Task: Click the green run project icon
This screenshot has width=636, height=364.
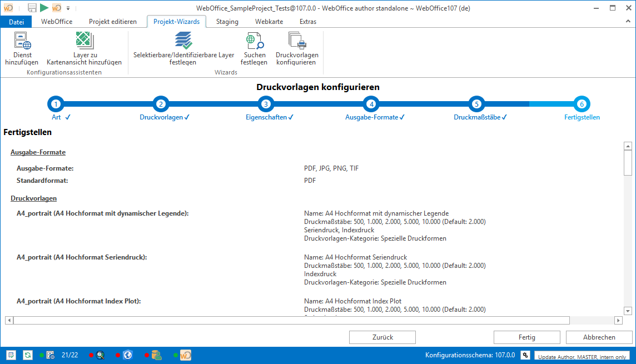Action: pos(43,8)
